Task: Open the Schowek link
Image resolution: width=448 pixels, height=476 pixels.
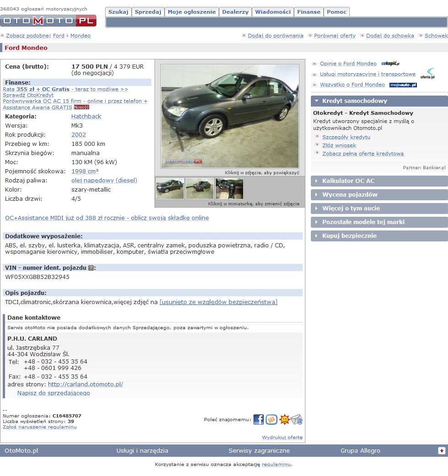Action: (436, 36)
